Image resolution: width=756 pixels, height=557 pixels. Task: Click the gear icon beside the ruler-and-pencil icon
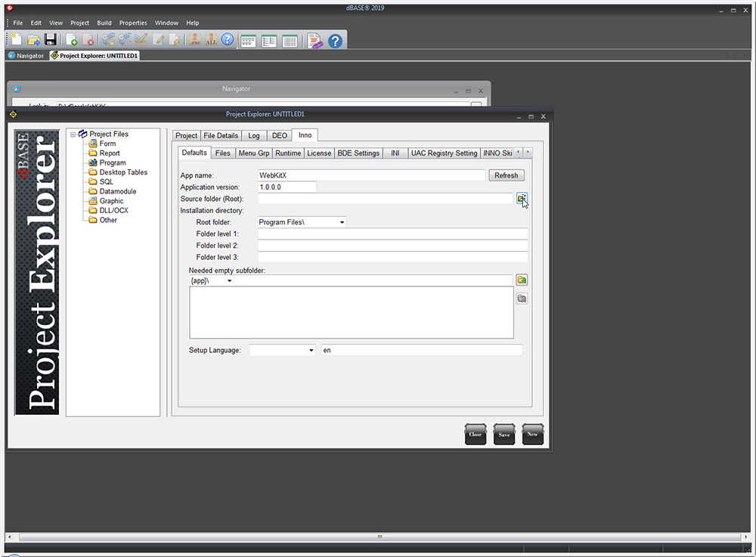(125, 39)
